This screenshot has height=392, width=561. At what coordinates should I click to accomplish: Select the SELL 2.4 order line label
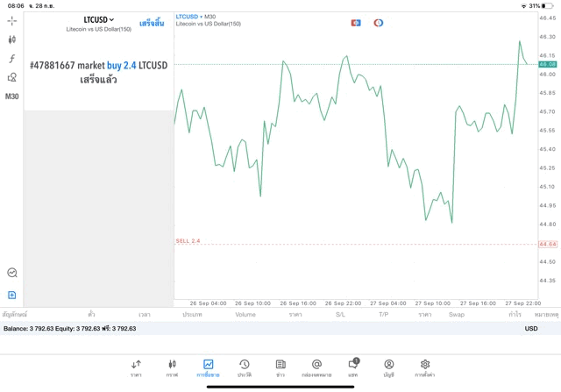click(188, 241)
